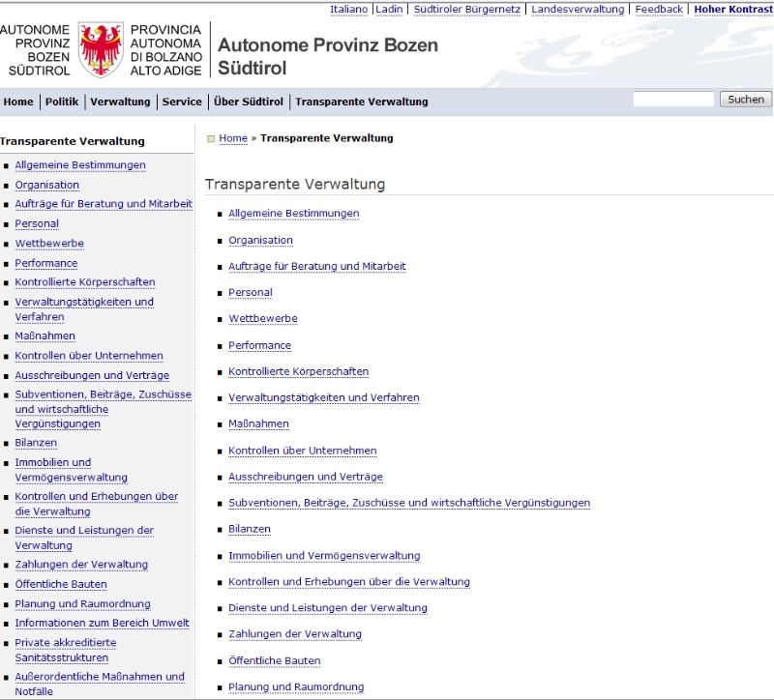Open the Politik menu
Viewport: 774px width, 700px height.
[62, 102]
